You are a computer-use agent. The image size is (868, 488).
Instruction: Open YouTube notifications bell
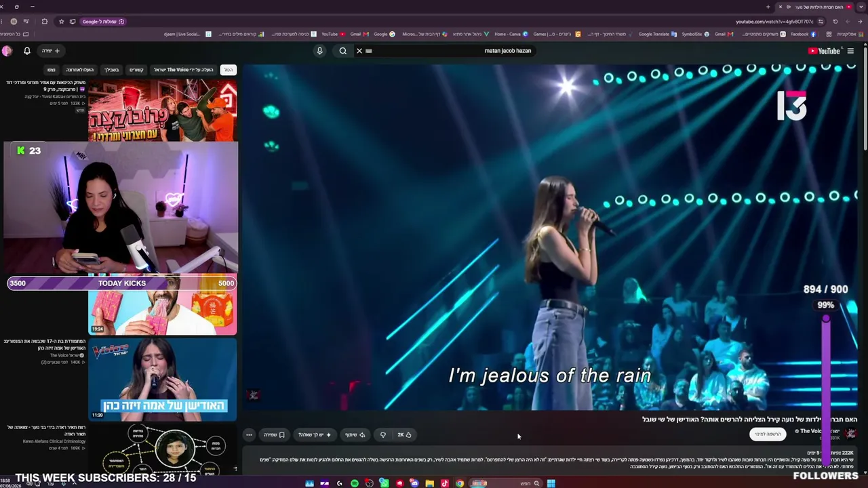click(x=27, y=51)
